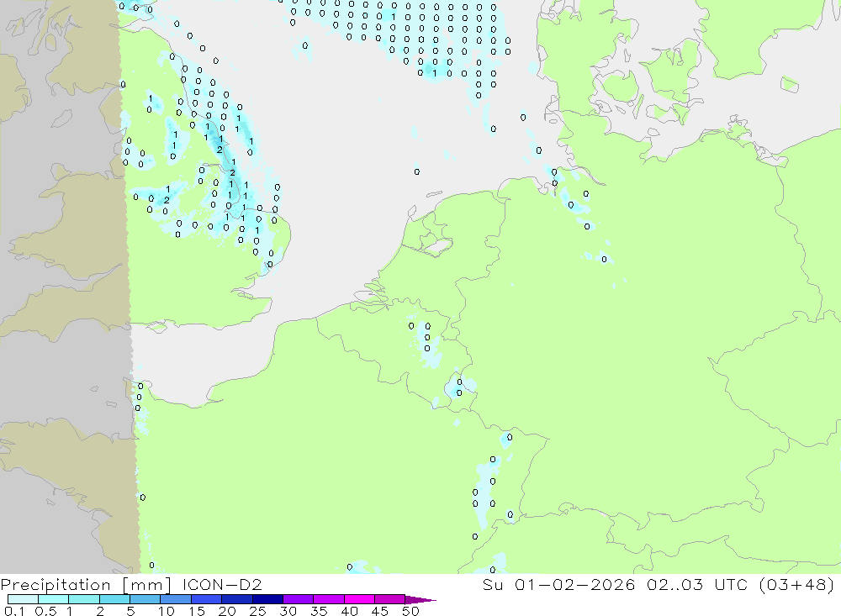The height and width of the screenshot is (616, 841).
Task: Click the '15' legend scale label
Action: tap(197, 611)
